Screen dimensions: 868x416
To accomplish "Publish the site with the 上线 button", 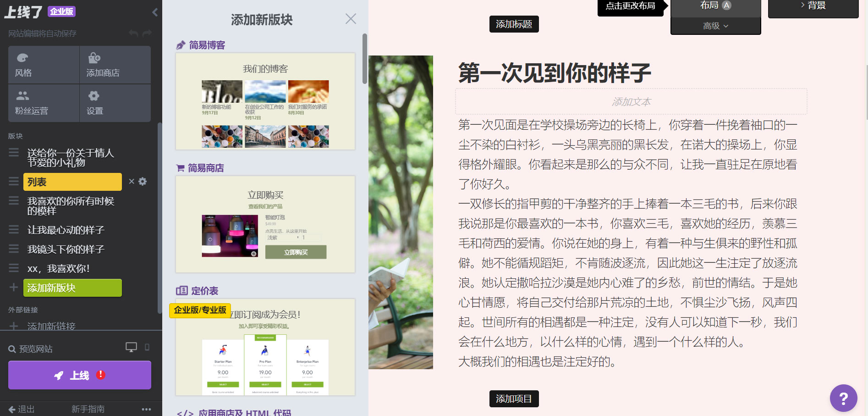I will [79, 375].
